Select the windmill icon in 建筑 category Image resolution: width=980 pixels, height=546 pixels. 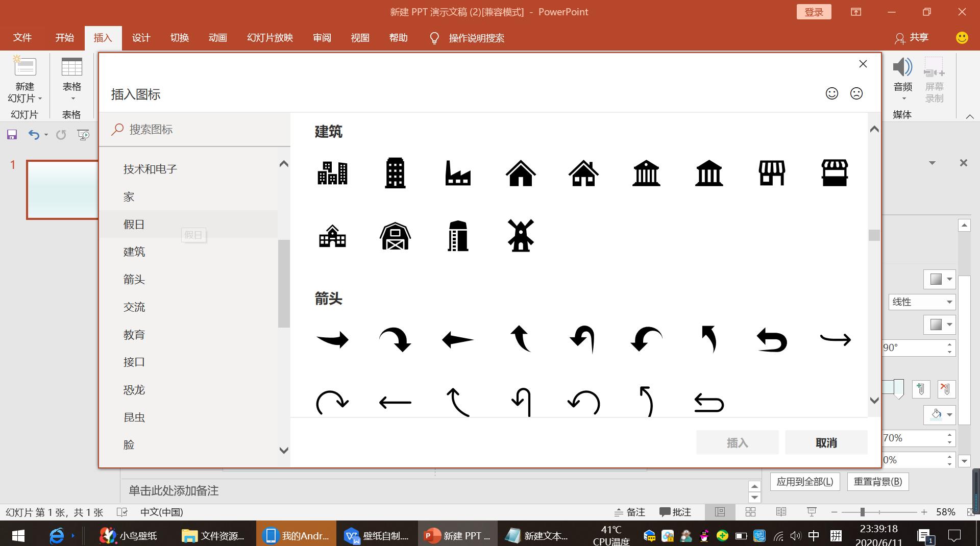[520, 236]
